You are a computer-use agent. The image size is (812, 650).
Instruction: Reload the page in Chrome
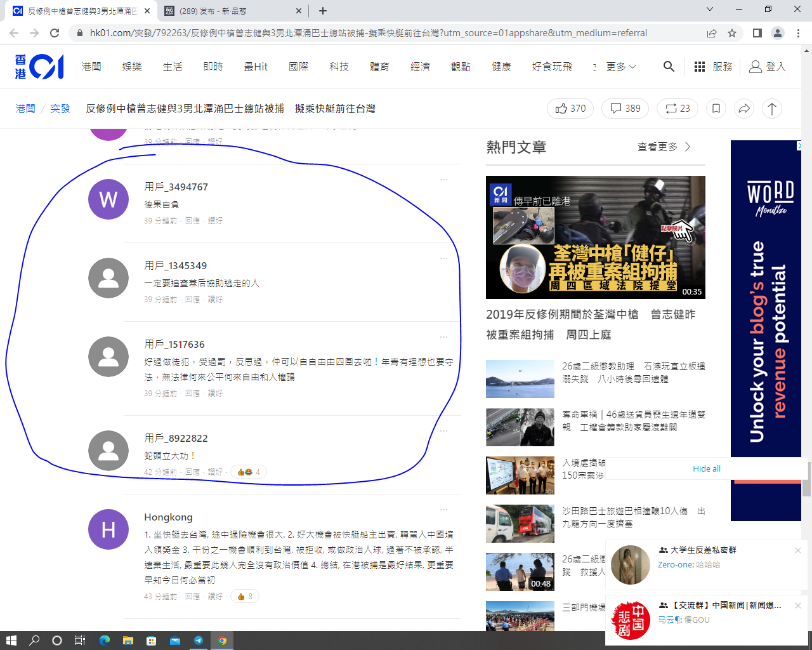pyautogui.click(x=55, y=33)
